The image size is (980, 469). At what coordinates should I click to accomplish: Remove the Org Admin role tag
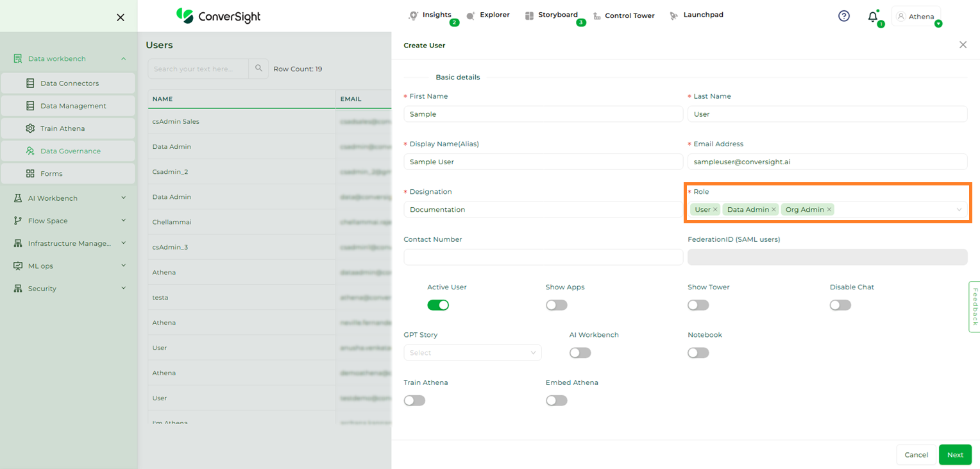[829, 210]
